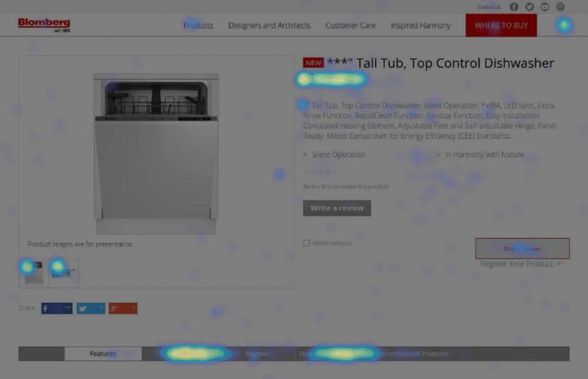Open Designers and Architects menu

pos(269,25)
